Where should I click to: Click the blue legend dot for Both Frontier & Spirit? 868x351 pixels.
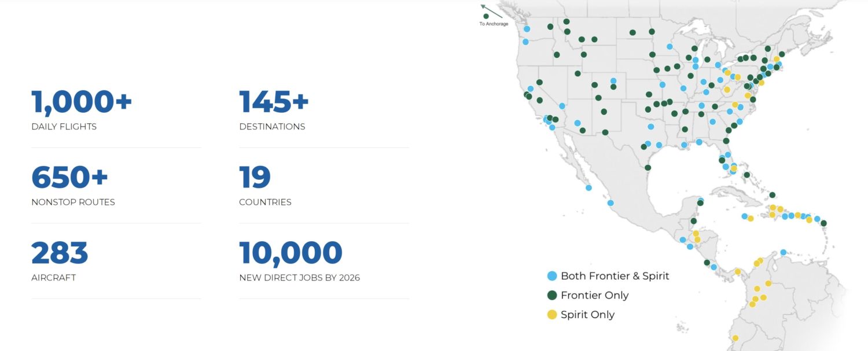[552, 276]
